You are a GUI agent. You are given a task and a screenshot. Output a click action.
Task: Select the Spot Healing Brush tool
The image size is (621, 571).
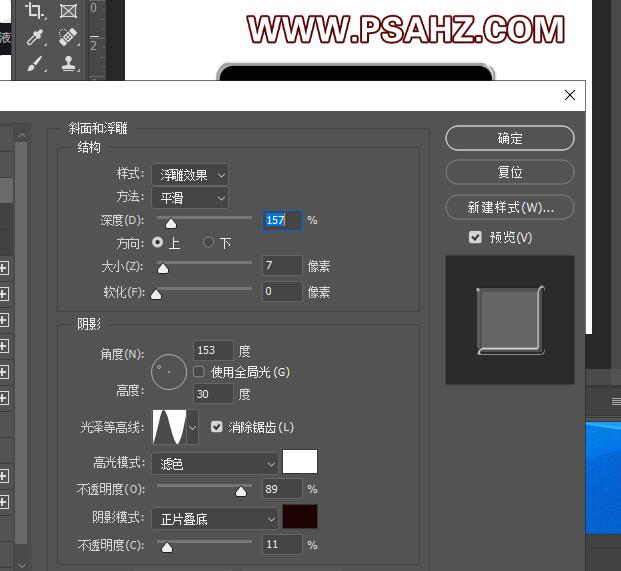click(68, 37)
